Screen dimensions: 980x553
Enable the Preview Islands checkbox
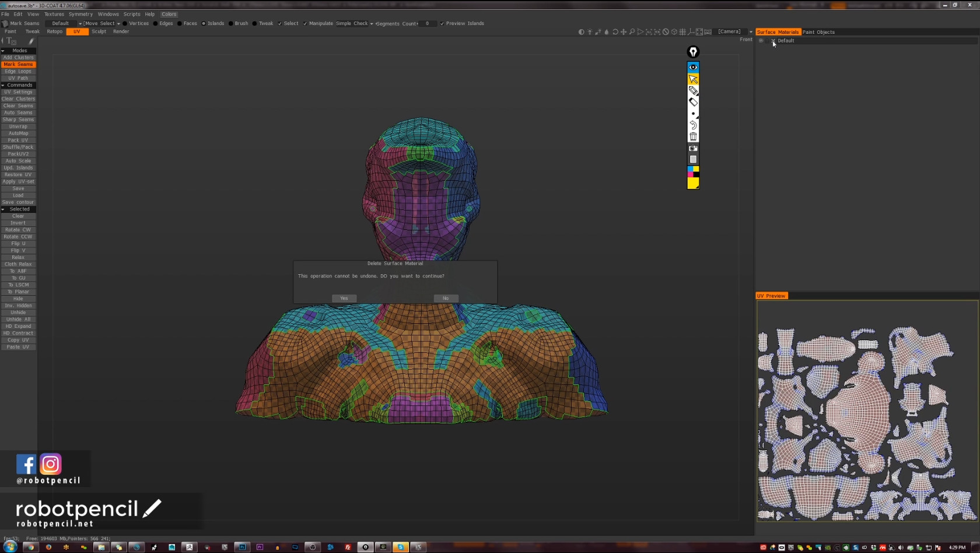click(x=442, y=24)
